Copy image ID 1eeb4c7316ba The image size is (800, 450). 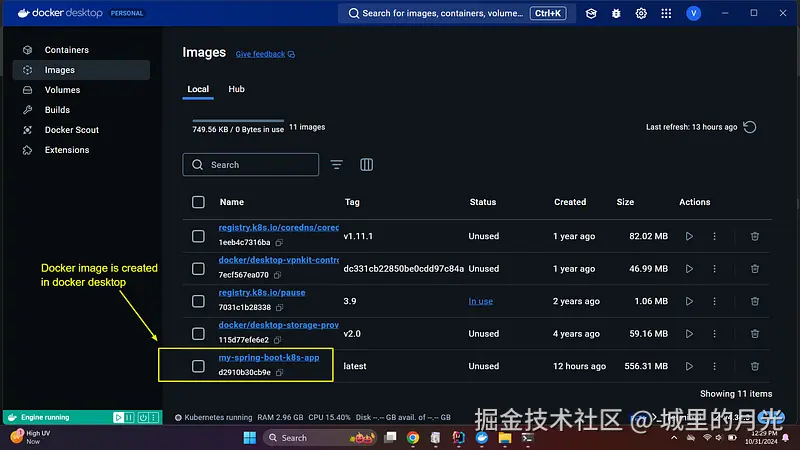pos(279,243)
